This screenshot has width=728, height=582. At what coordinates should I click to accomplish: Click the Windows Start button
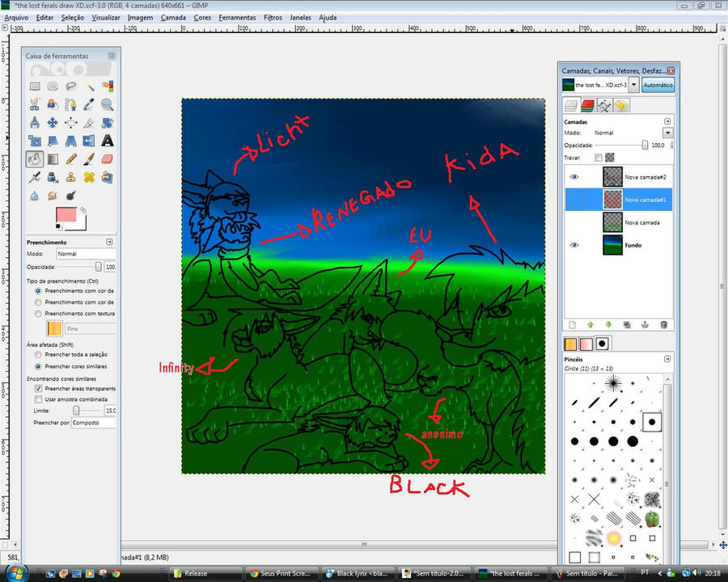[x=16, y=574]
